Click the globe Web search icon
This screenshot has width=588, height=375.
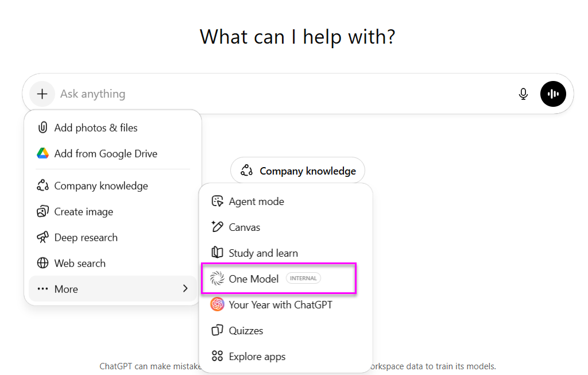(x=42, y=263)
